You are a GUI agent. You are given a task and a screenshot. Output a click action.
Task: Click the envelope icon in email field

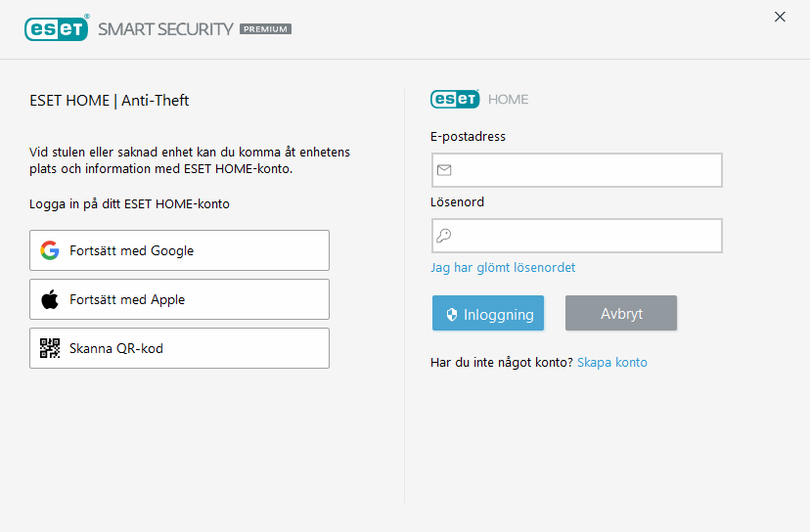(444, 170)
